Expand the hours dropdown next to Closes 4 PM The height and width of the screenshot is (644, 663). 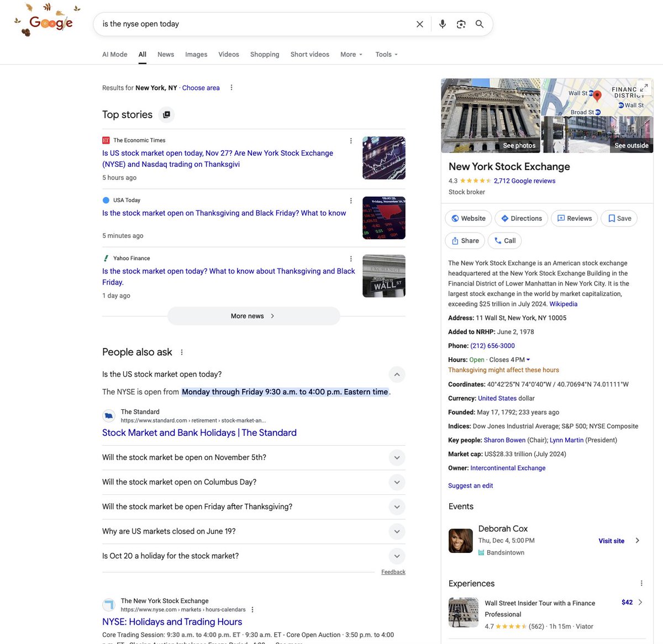point(528,360)
